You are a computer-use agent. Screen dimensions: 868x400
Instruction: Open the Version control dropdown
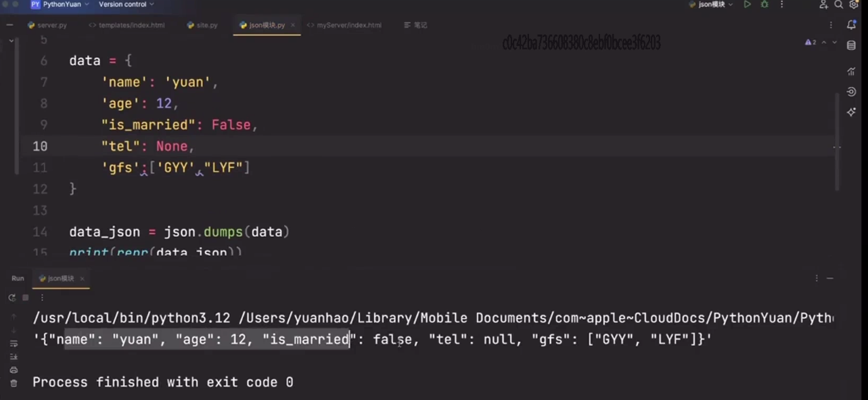[127, 4]
